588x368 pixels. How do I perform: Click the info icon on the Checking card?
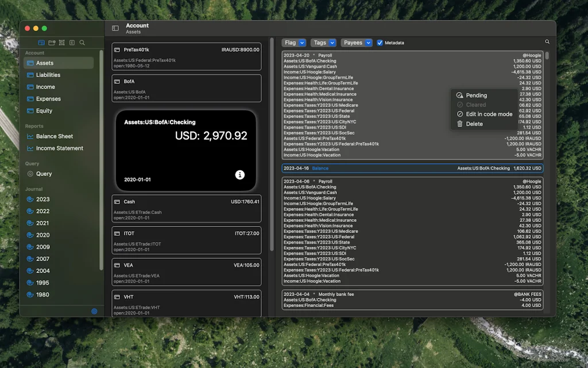pos(240,175)
